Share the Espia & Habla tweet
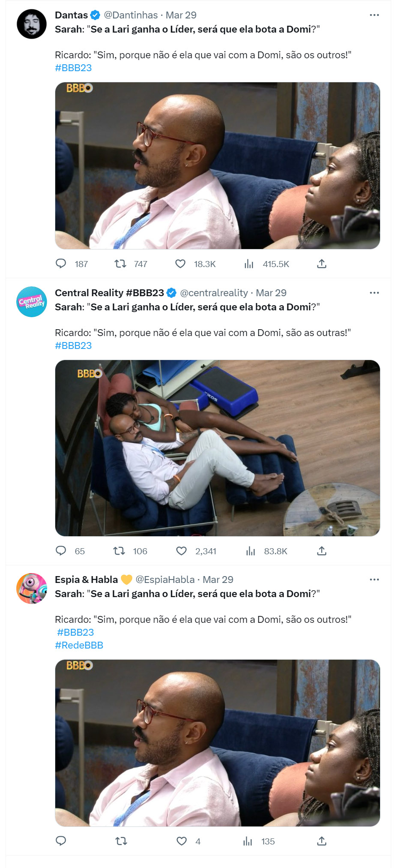410x868 pixels. tap(322, 841)
